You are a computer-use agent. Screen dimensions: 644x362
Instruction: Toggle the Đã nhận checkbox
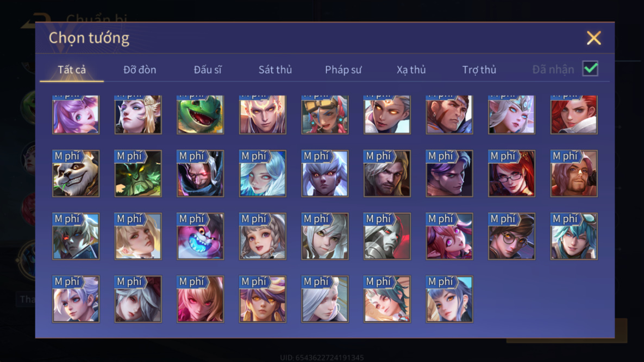(x=590, y=68)
